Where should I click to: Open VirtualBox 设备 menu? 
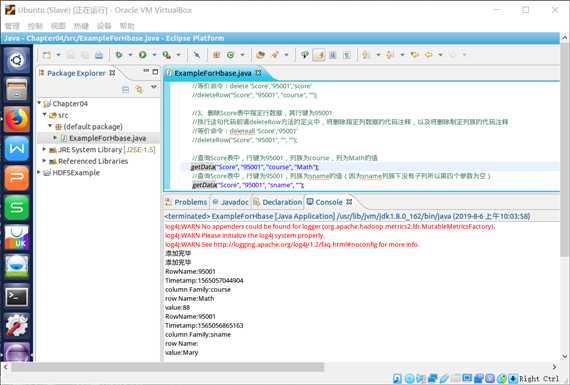(x=104, y=26)
